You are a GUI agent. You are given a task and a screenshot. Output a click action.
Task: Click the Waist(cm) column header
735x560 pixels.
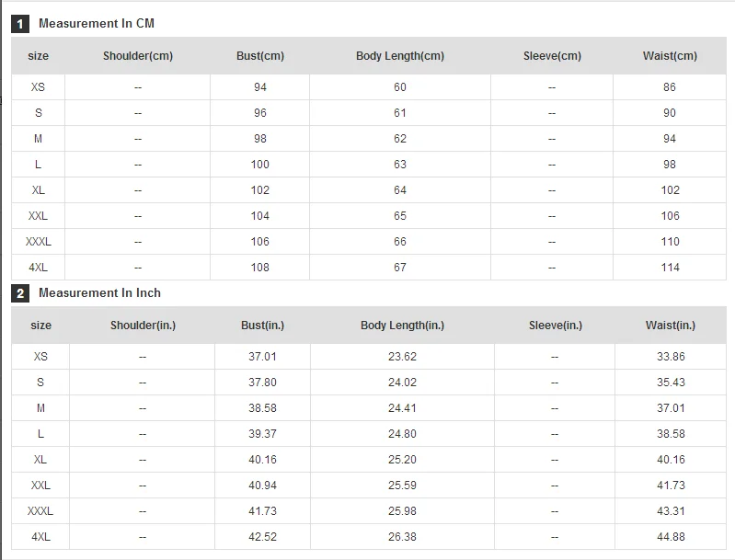670,56
